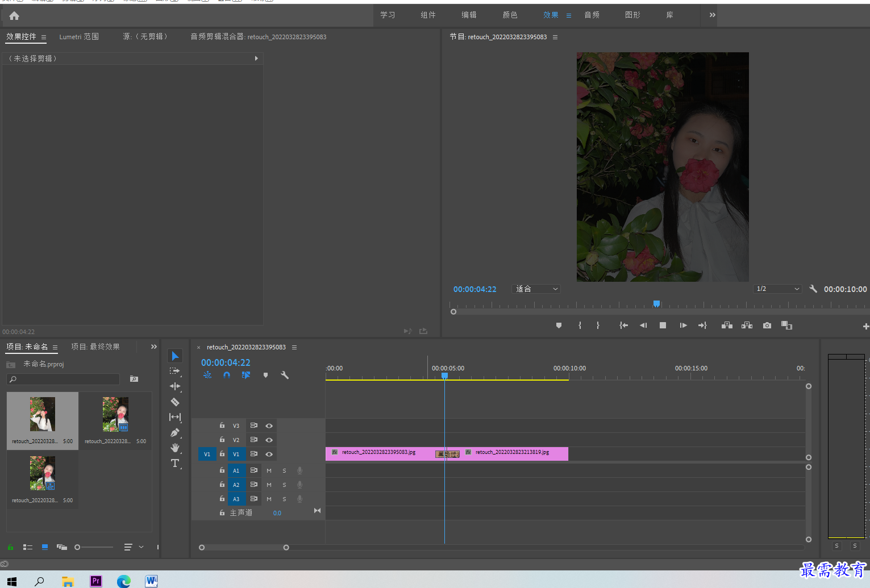Toggle Linked Selection in timeline
Viewport: 870px width, 588px height.
[x=246, y=375]
